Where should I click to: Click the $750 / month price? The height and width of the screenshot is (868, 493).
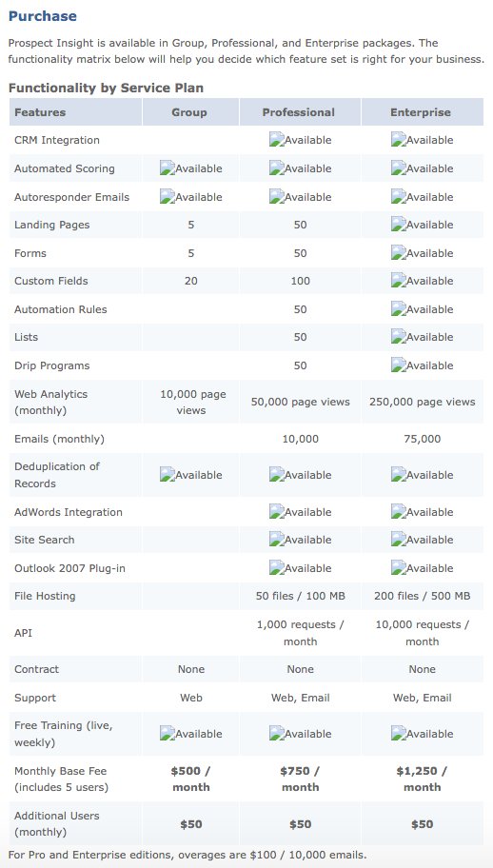coord(301,779)
